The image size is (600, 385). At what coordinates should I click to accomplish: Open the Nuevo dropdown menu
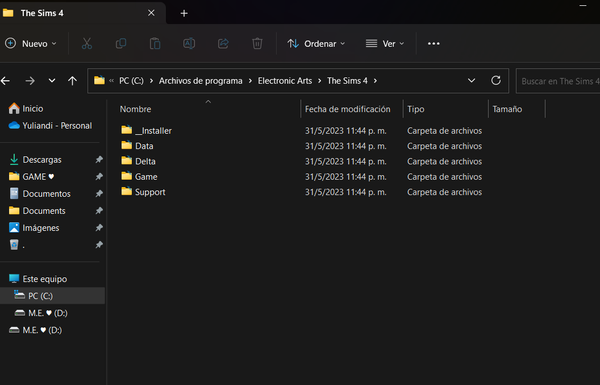coord(31,44)
